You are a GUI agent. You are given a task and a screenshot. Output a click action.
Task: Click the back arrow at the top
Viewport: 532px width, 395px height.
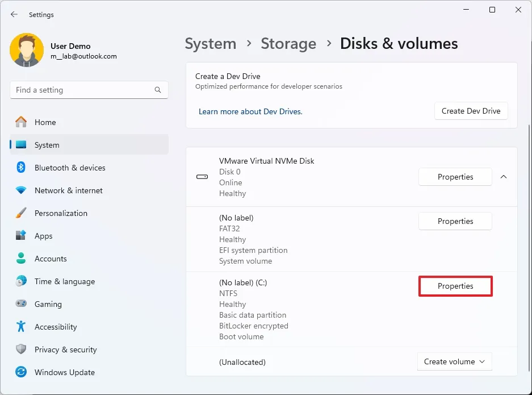[x=14, y=15]
